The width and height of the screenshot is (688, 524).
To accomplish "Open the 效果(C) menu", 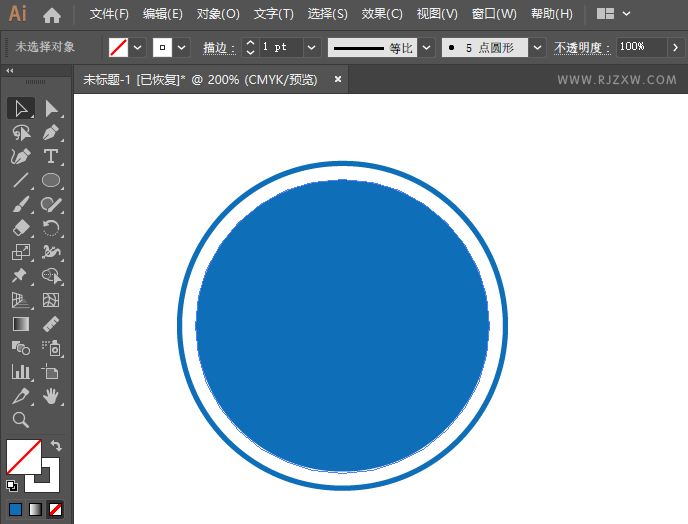I will (382, 14).
